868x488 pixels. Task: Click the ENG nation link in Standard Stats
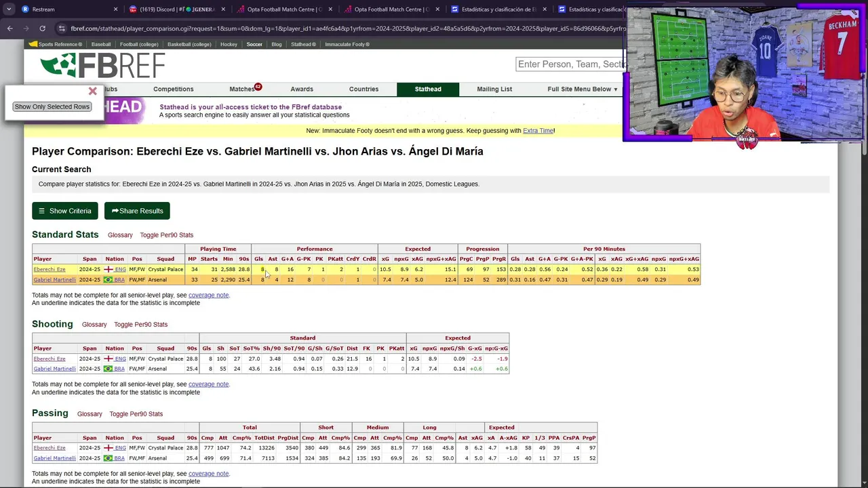[x=120, y=269]
